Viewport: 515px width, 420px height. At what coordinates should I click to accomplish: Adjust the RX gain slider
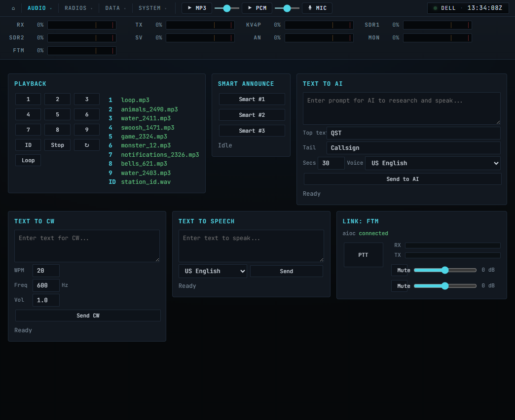[445, 270]
